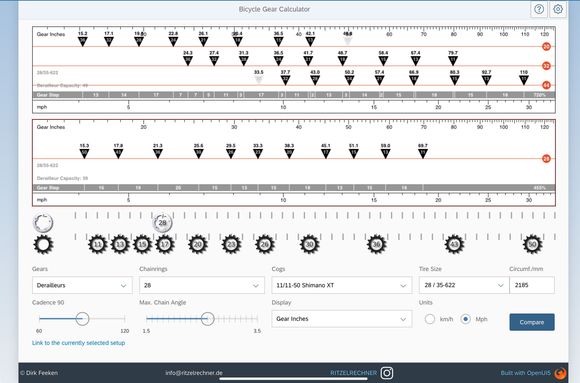Click the 28-tooth chainring handle

point(162,223)
